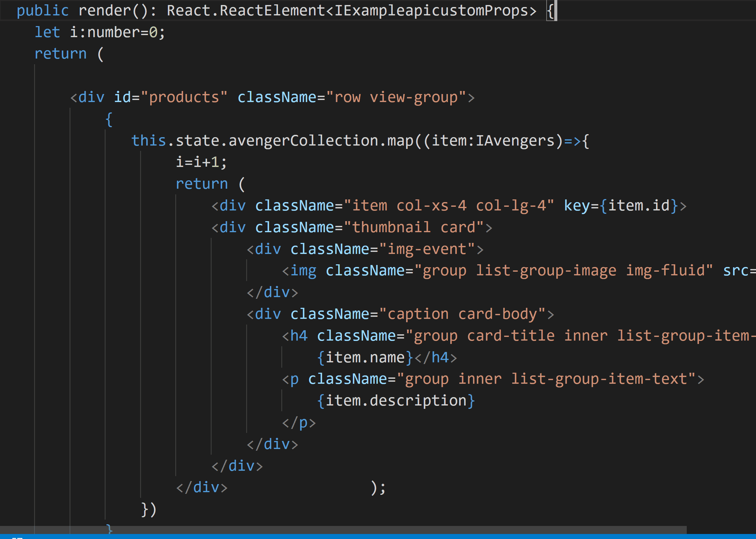
Task: Click the 'img' tag name
Action: pos(303,270)
